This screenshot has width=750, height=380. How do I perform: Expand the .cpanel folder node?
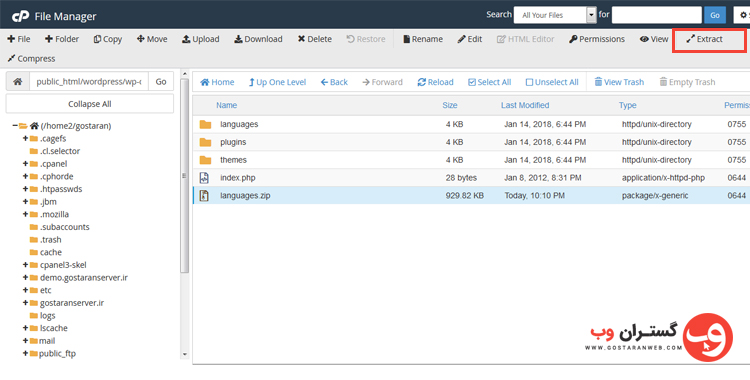(25, 164)
